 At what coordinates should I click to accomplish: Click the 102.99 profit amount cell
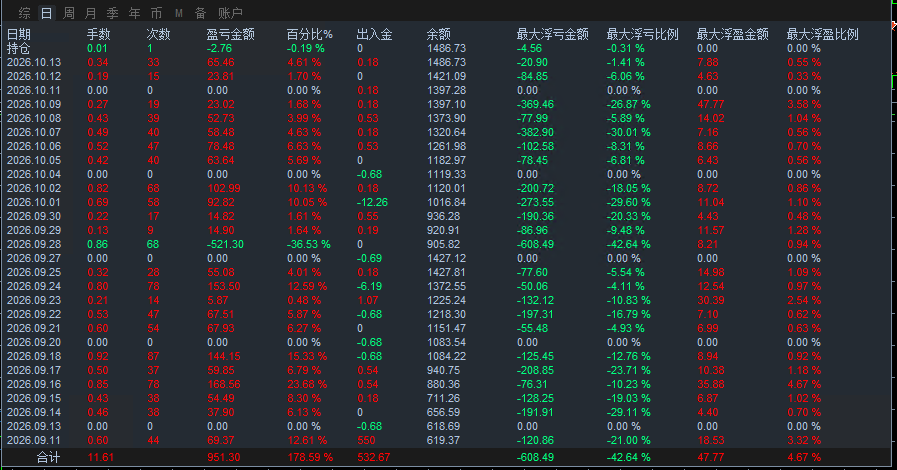tap(224, 188)
